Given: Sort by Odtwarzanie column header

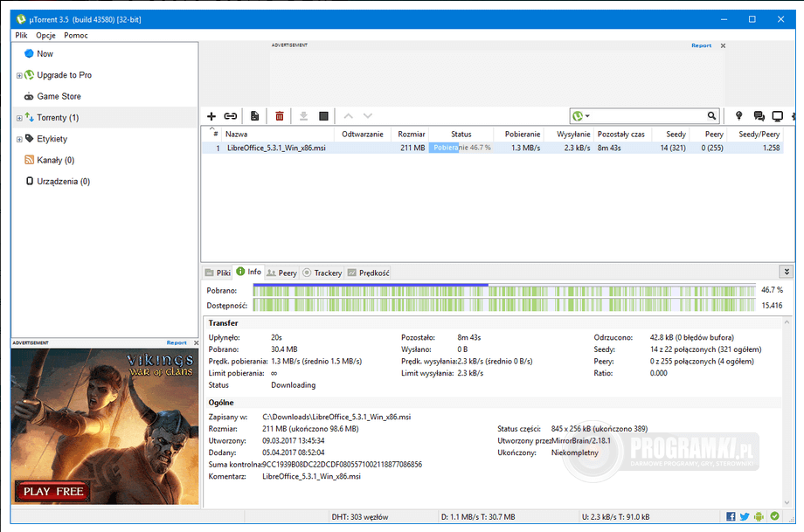Looking at the screenshot, I should 363,135.
